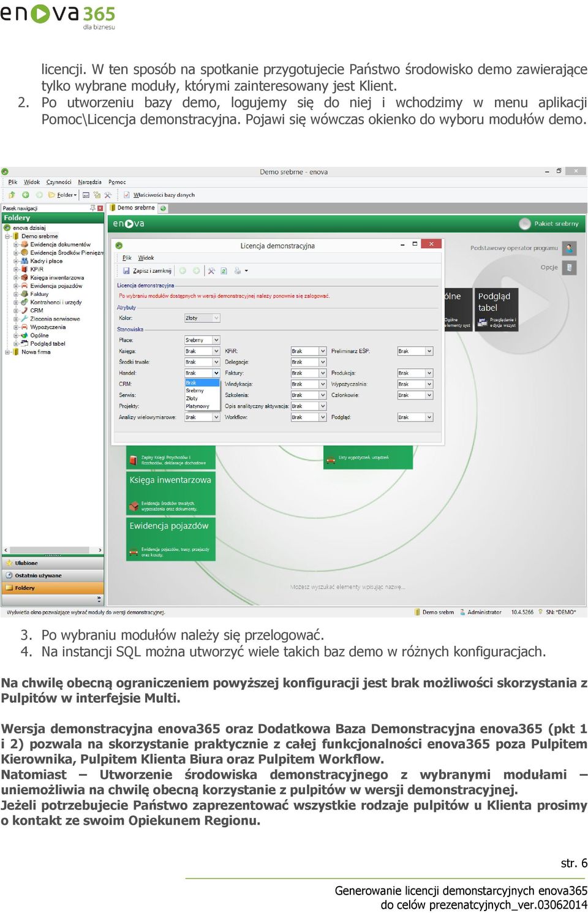This screenshot has height=913, width=588.
Task: Open the Czynności menu
Action: [x=59, y=182]
